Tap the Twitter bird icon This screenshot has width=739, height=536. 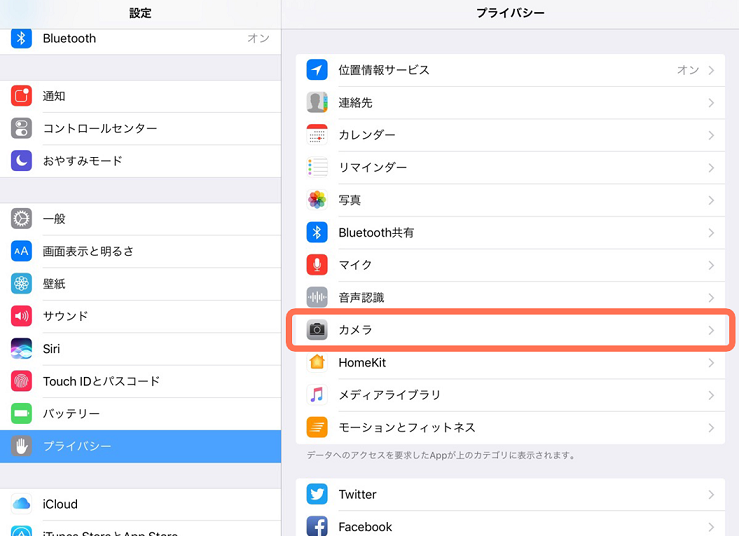pyautogui.click(x=317, y=494)
